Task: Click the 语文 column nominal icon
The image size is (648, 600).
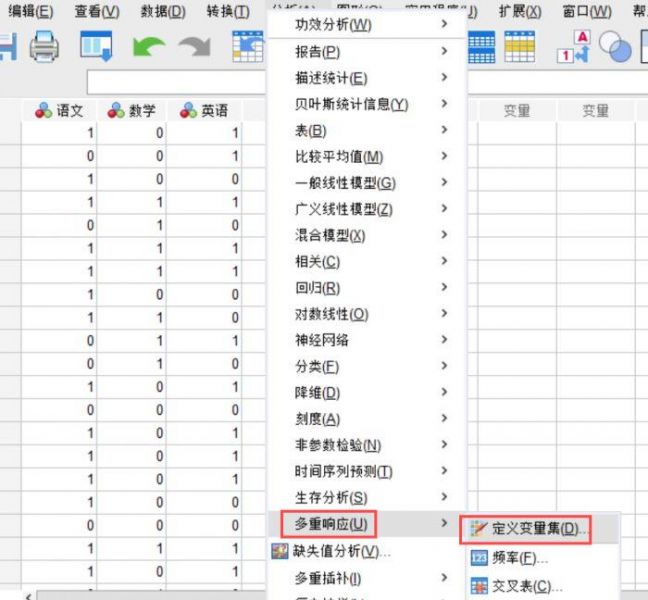Action: pos(44,111)
